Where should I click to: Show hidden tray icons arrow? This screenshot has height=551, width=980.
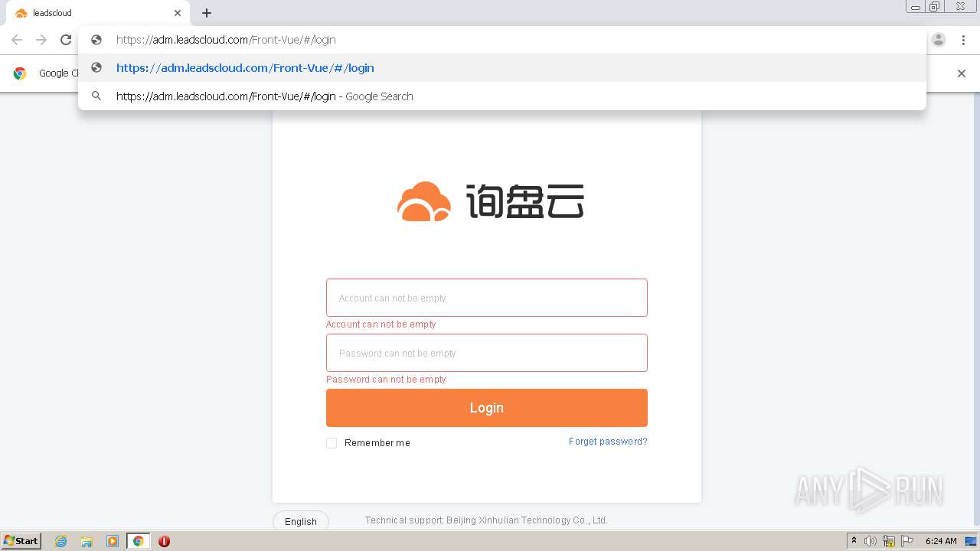(854, 541)
